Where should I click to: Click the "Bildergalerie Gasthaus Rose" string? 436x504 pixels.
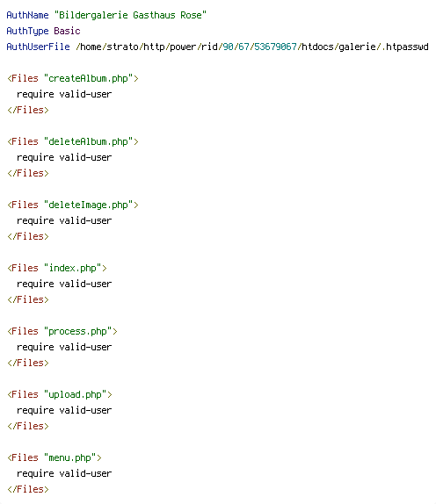coord(130,15)
